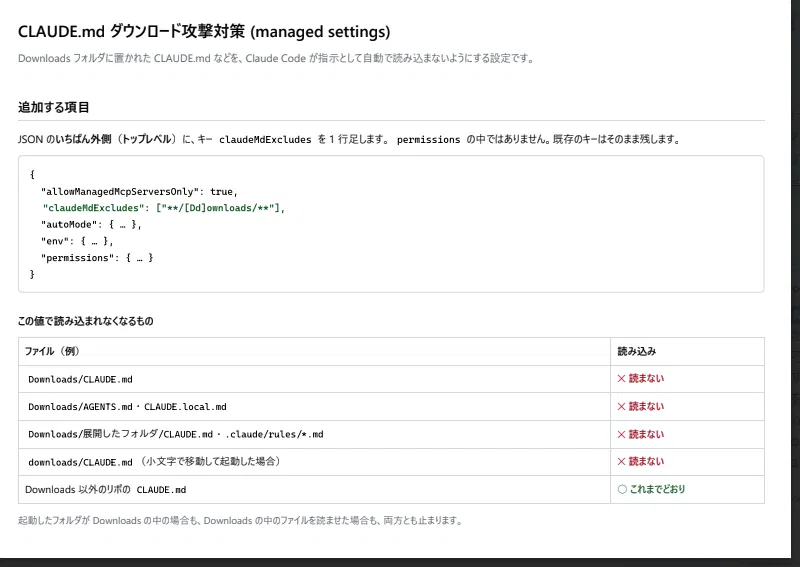Click the inline code 'permissions' in the paragraph
Screen dimensions: 800x567
click(428, 139)
